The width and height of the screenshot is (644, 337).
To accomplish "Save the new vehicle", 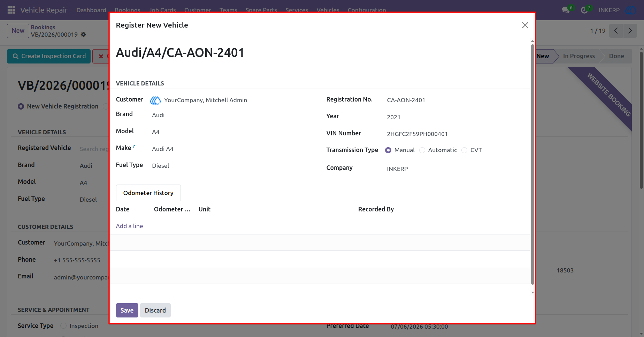I will click(x=127, y=310).
